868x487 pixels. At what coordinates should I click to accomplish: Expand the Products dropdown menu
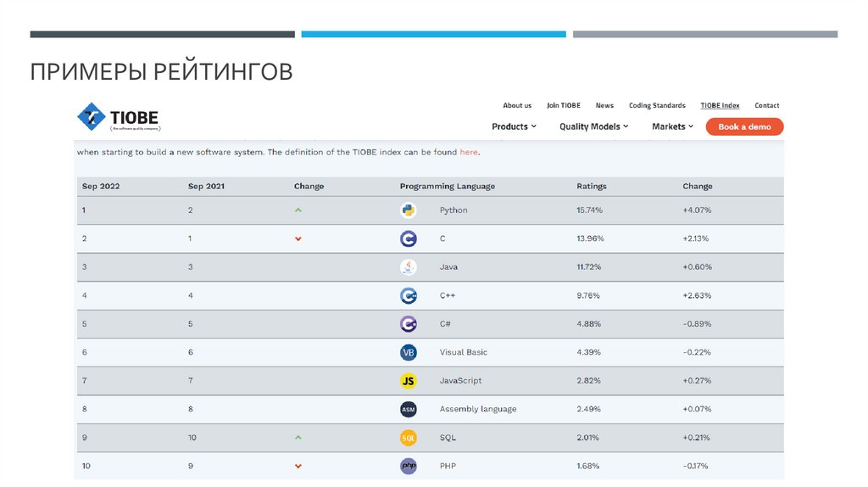tap(515, 126)
